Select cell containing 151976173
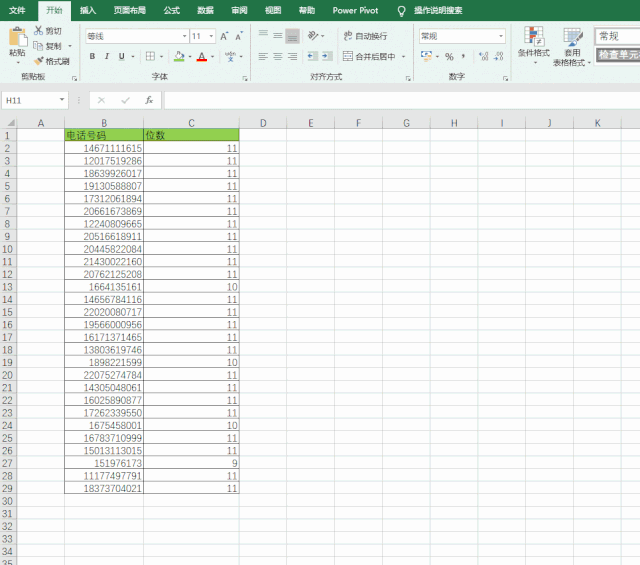 (104, 463)
